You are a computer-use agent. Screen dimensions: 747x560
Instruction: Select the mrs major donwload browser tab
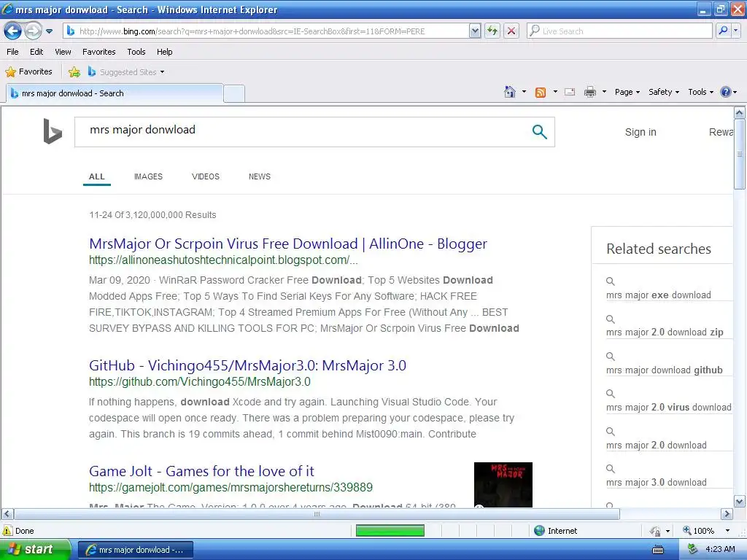click(x=115, y=93)
